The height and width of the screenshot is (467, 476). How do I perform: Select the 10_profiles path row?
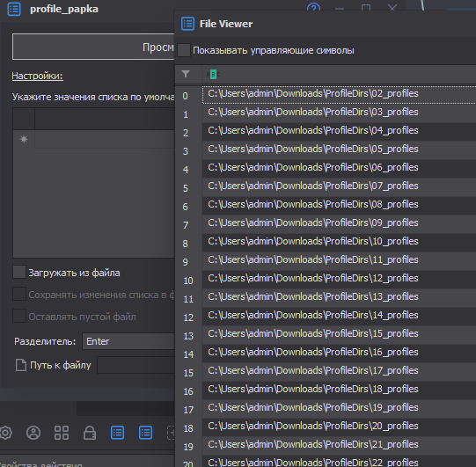coord(339,242)
